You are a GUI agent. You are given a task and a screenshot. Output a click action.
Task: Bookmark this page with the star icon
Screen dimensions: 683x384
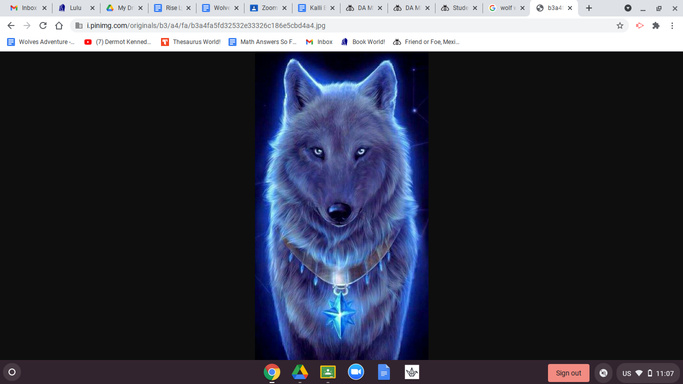click(x=620, y=26)
